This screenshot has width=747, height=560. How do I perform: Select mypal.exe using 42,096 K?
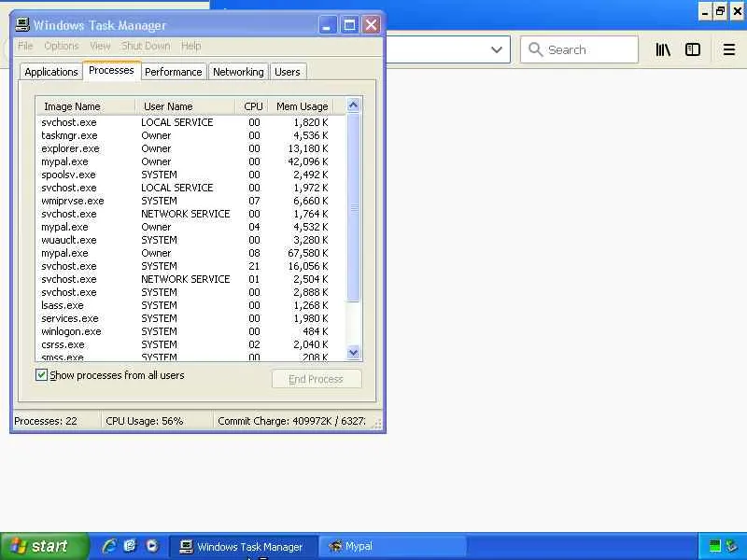tap(190, 161)
